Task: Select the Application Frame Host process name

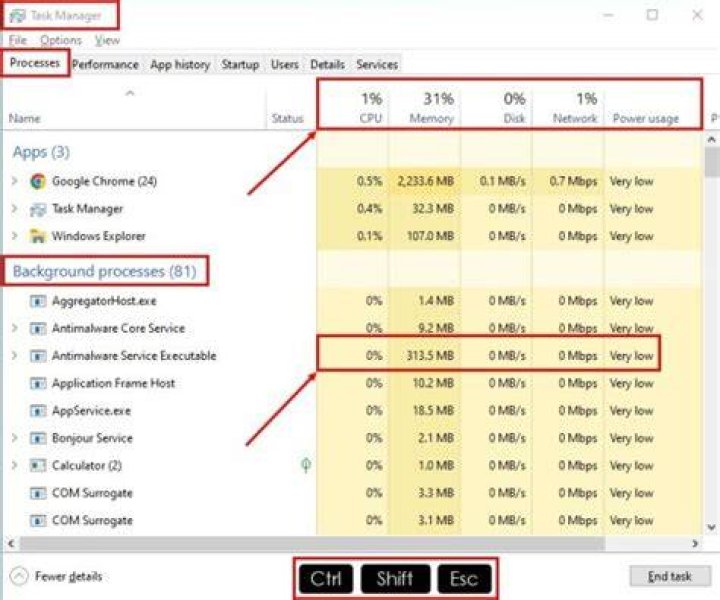Action: (113, 383)
